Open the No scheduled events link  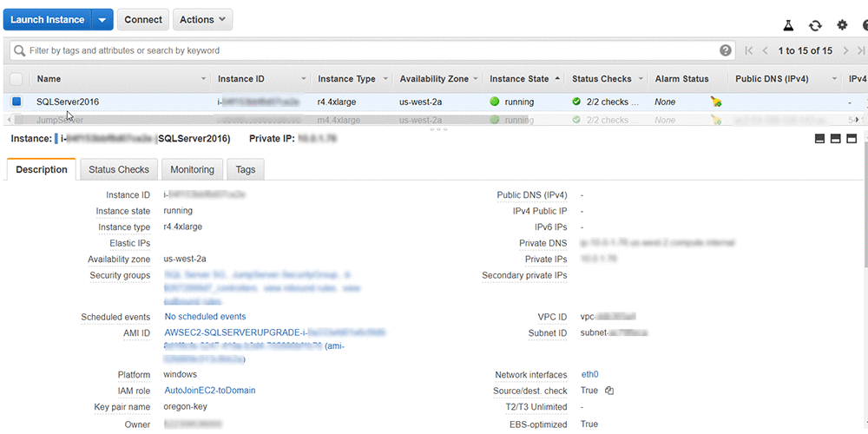tap(206, 317)
